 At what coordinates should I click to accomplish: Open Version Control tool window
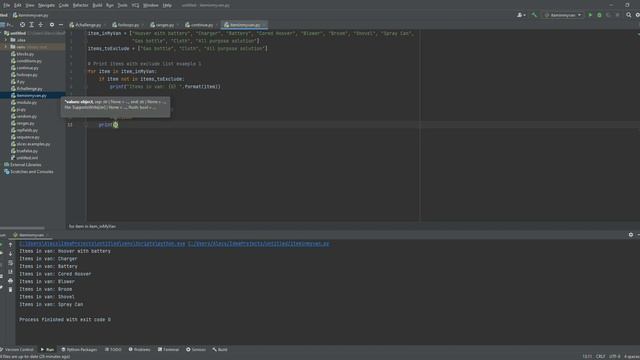(18, 349)
